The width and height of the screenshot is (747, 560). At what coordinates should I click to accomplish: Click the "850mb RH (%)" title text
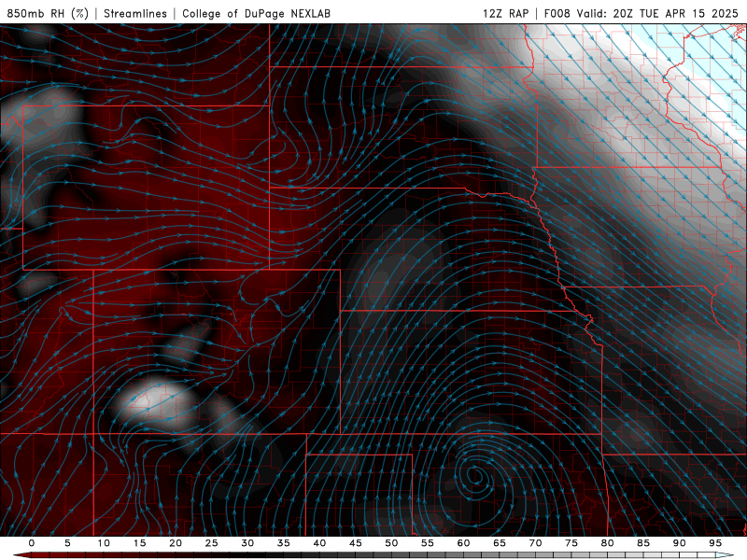coord(48,13)
